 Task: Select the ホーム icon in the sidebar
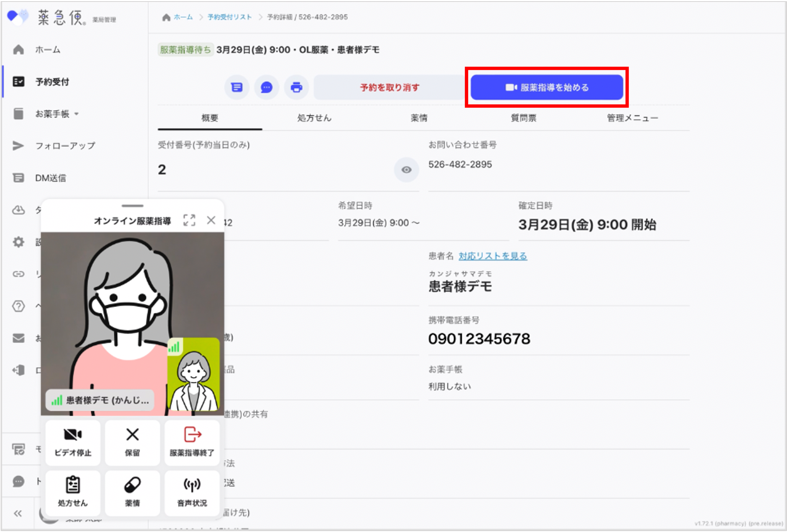(x=19, y=50)
